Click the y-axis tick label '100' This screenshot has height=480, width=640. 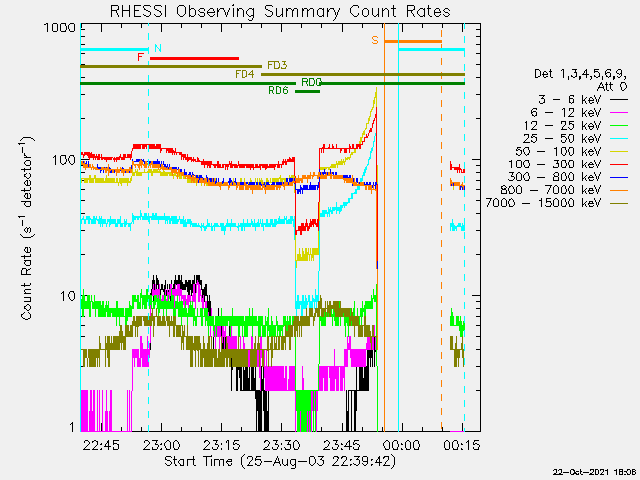tap(64, 160)
